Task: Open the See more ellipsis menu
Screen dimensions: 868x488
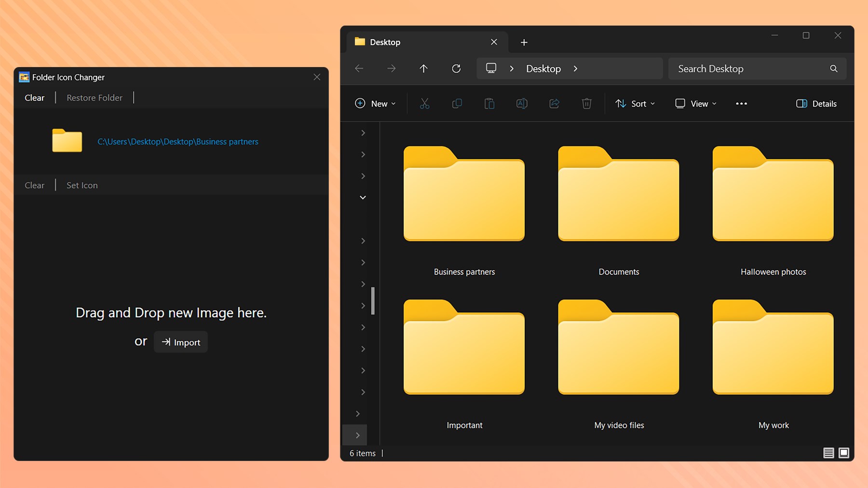Action: tap(741, 103)
